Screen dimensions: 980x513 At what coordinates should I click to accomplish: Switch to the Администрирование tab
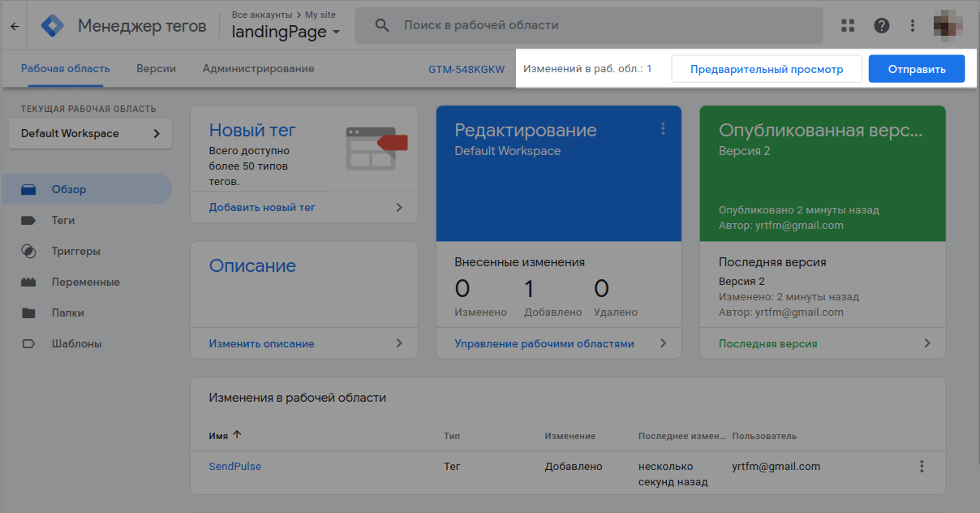pyautogui.click(x=258, y=69)
